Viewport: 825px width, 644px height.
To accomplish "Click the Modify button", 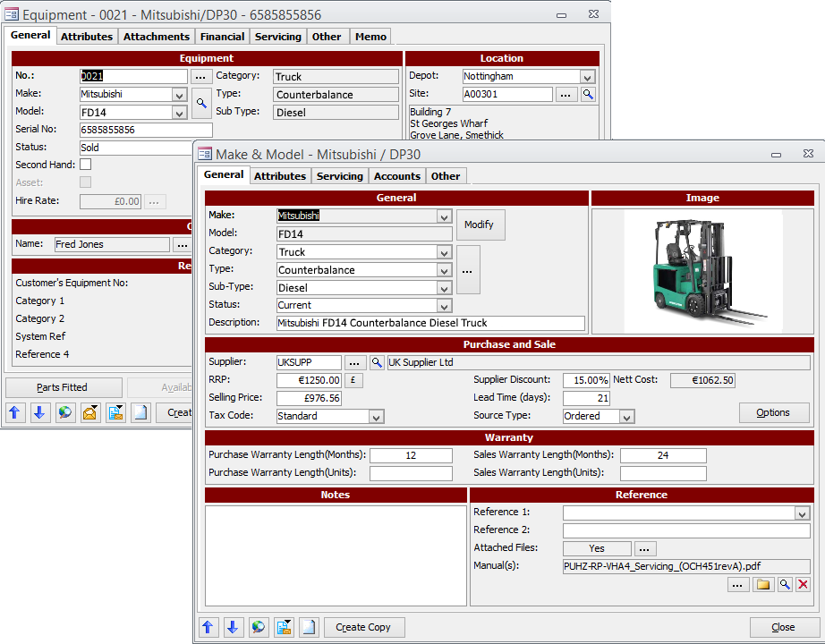I will (481, 225).
